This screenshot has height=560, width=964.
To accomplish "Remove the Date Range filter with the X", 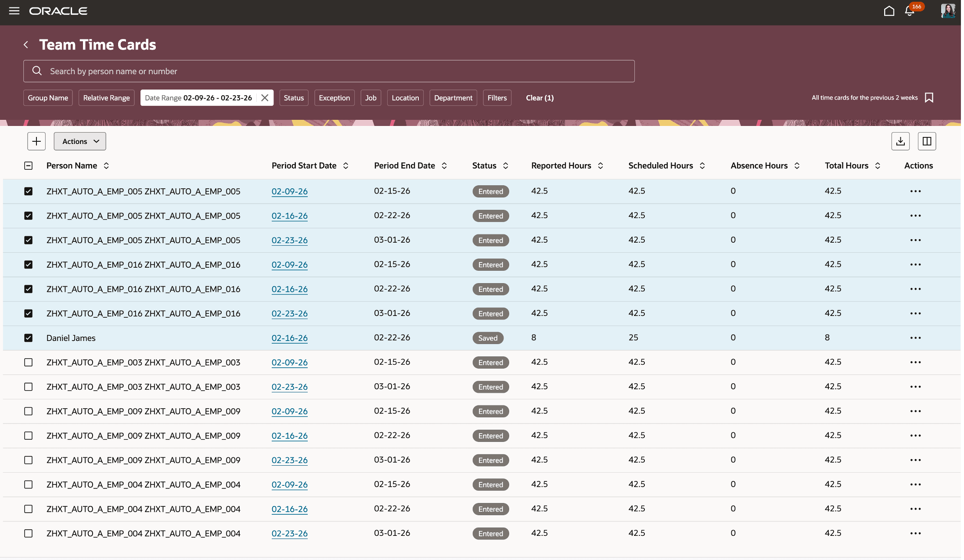I will click(x=265, y=97).
